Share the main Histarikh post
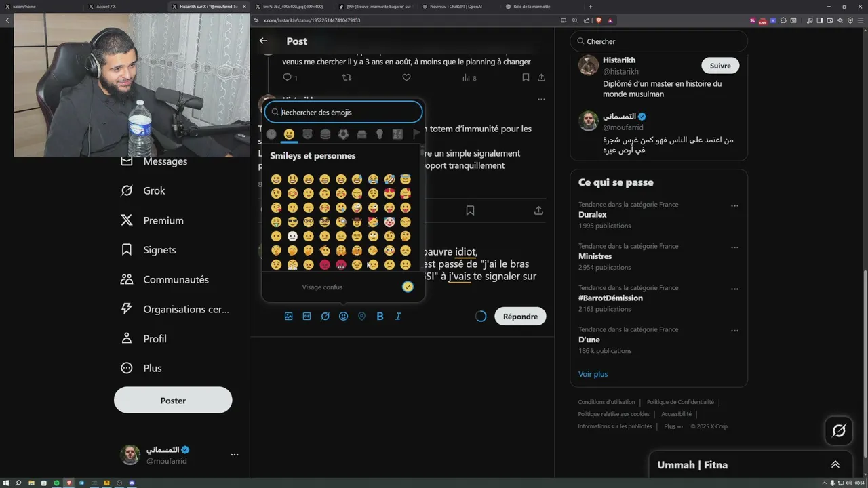This screenshot has width=868, height=488. click(538, 210)
